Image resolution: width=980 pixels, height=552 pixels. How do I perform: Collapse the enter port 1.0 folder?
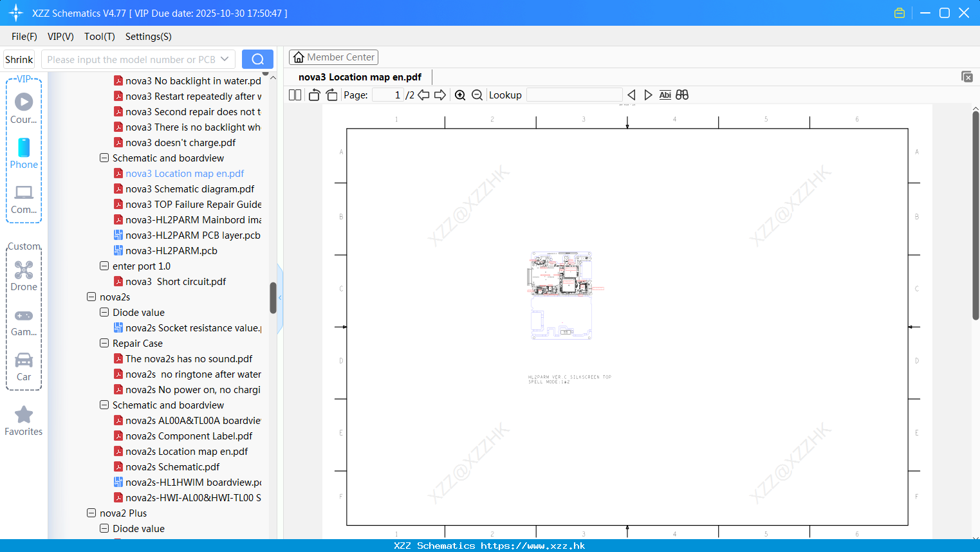[x=104, y=266]
